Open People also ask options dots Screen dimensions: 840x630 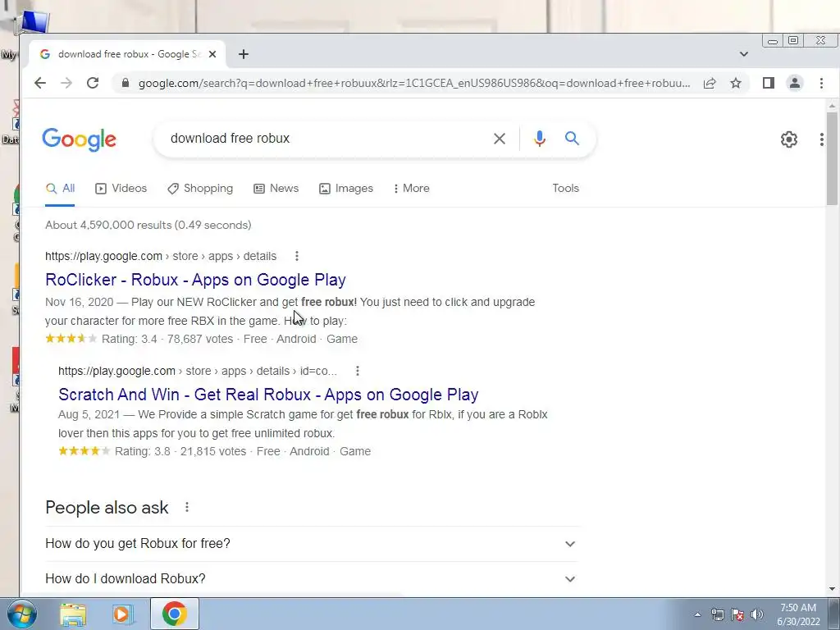[x=187, y=507]
